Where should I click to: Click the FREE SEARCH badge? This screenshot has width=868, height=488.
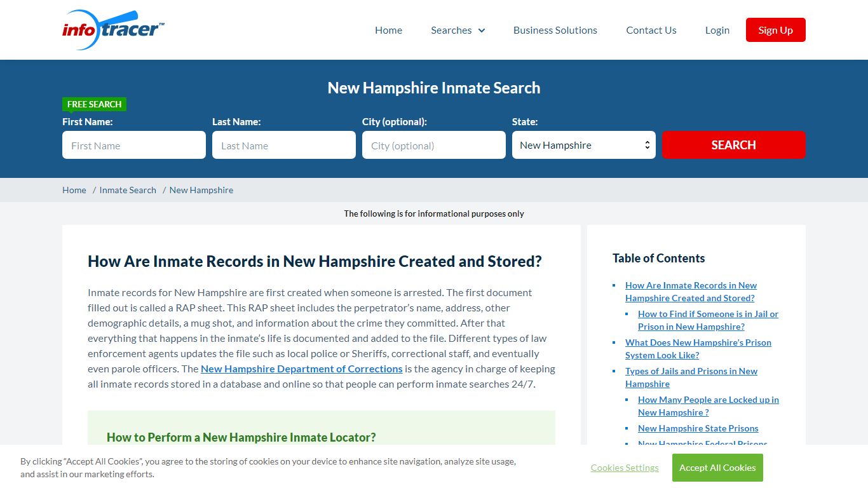pyautogui.click(x=95, y=104)
